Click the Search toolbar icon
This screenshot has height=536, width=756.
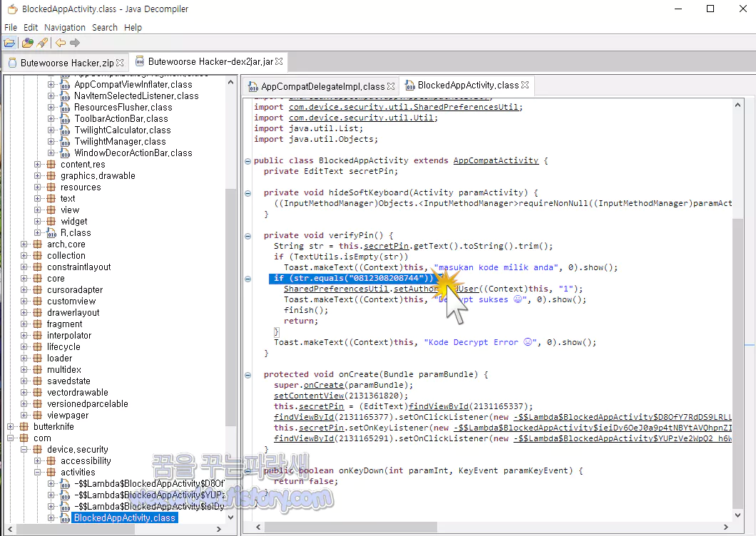pos(42,43)
